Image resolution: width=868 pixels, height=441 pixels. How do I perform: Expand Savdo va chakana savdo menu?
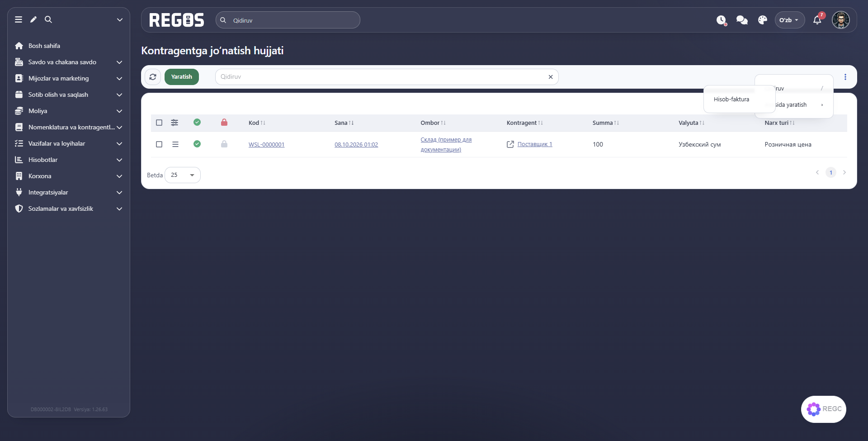[69, 62]
